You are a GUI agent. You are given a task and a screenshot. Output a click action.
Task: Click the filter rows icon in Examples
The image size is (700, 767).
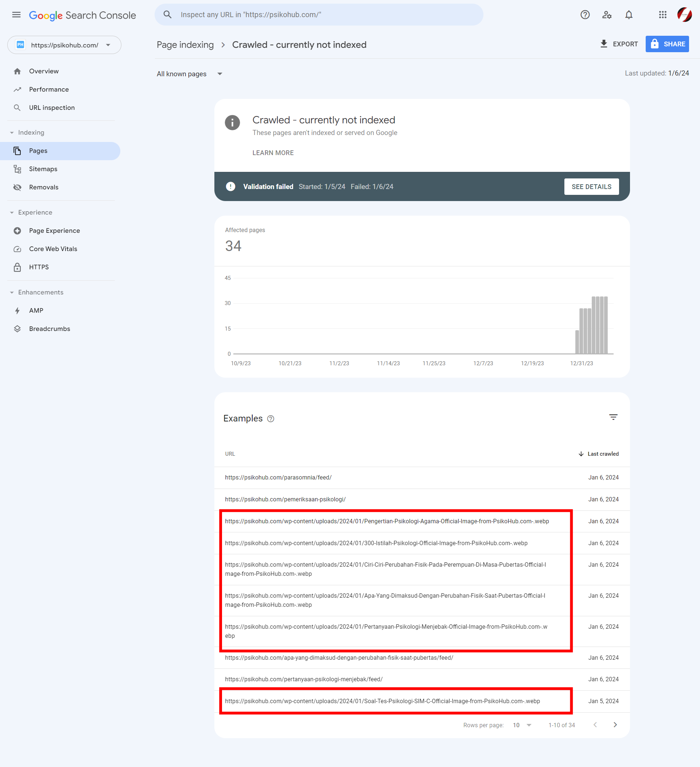click(x=613, y=417)
